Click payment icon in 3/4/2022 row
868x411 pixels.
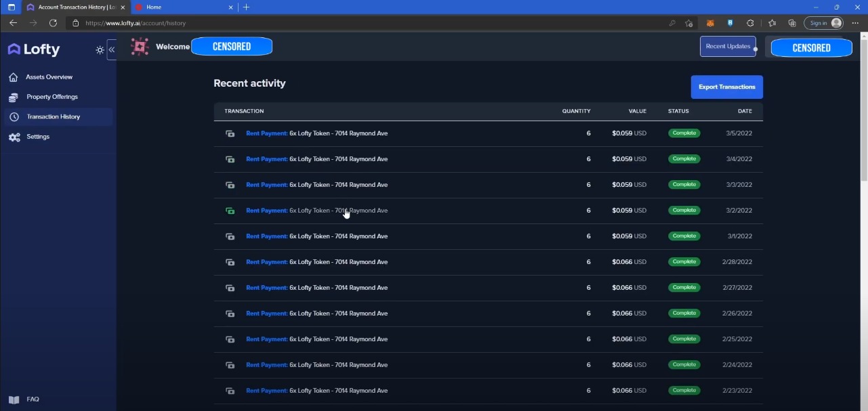[230, 159]
